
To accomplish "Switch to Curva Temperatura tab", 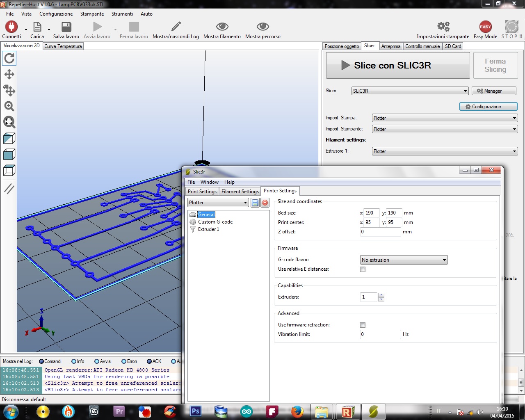I will 63,46.
